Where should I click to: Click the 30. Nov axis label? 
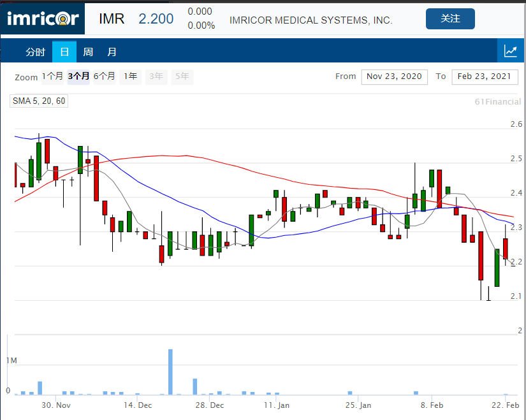(x=56, y=405)
